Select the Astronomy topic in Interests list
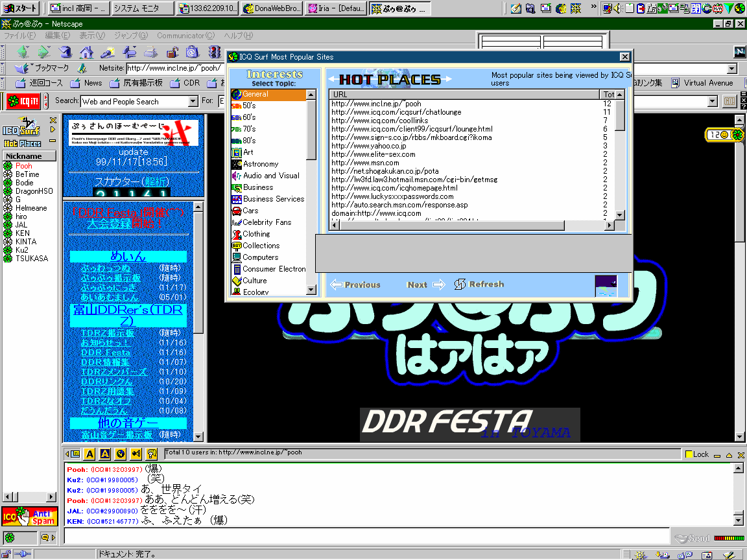The width and height of the screenshot is (747, 560). (x=260, y=164)
